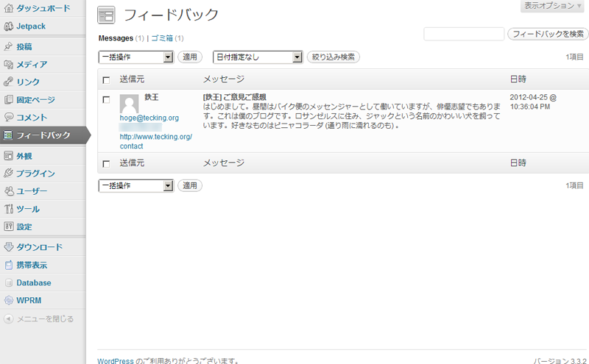Check the checkbox for 鉄王's message

point(106,99)
